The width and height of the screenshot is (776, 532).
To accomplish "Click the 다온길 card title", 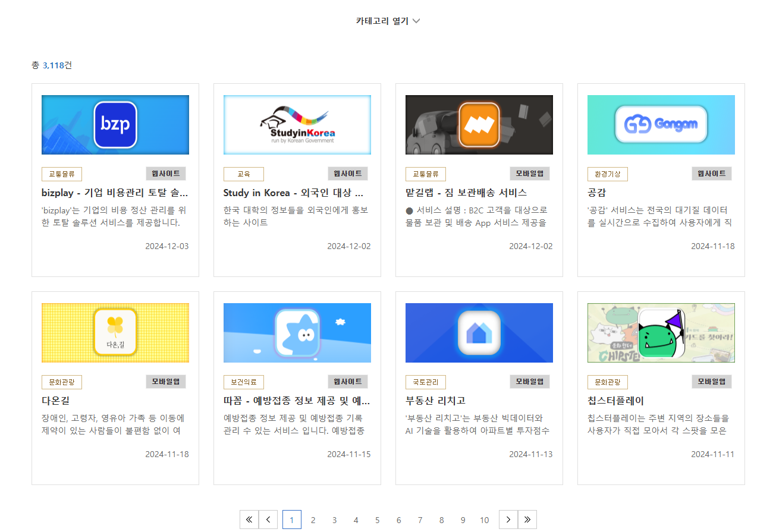I will 56,401.
